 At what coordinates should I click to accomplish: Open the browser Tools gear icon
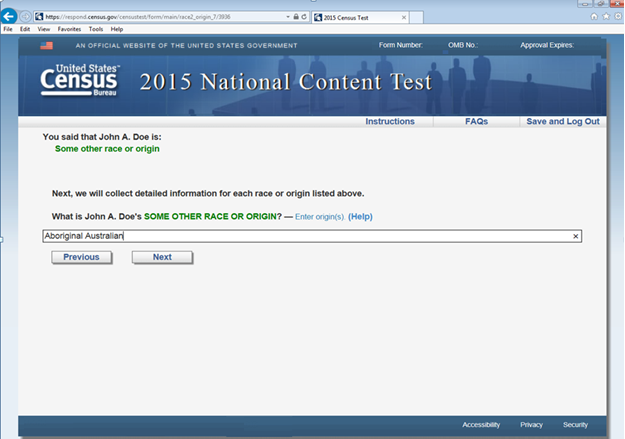click(618, 16)
